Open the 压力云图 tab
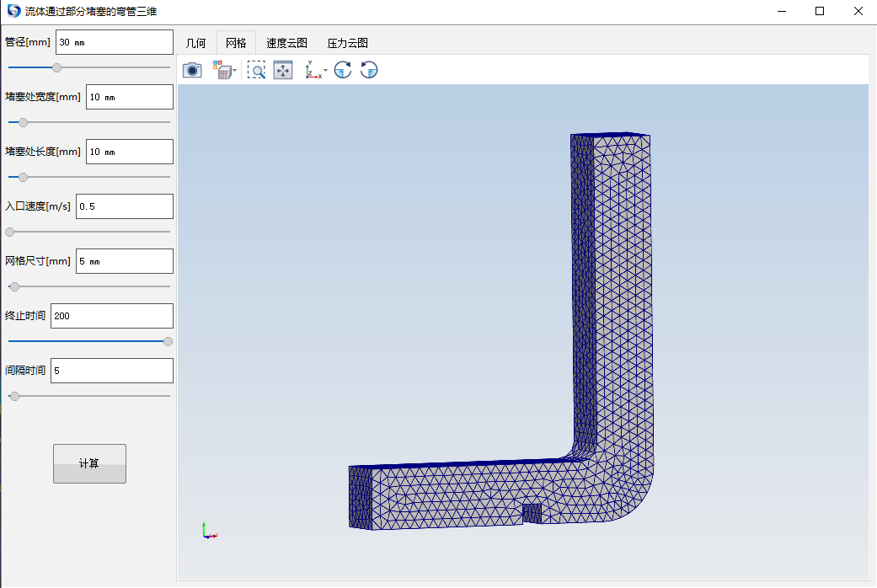This screenshot has width=877, height=588. tap(347, 43)
